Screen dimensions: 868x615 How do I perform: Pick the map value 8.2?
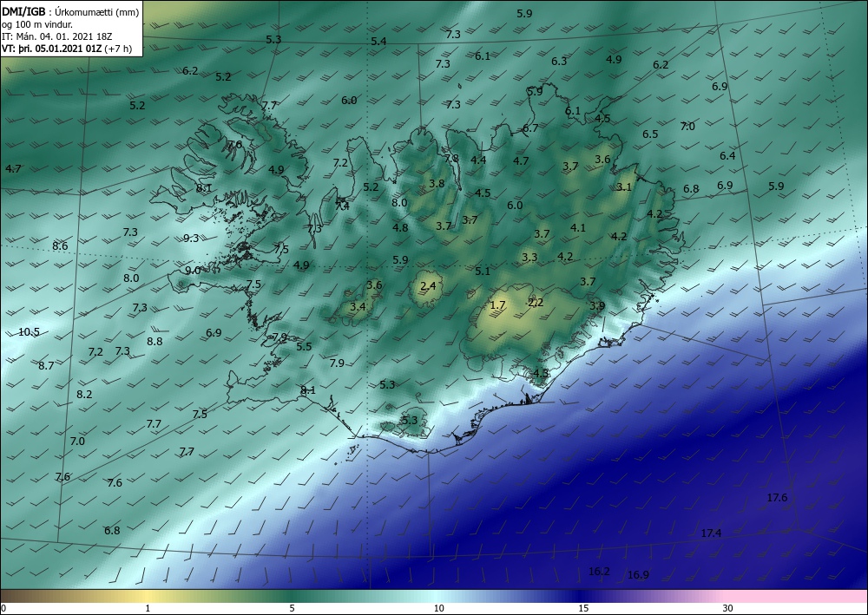(84, 395)
